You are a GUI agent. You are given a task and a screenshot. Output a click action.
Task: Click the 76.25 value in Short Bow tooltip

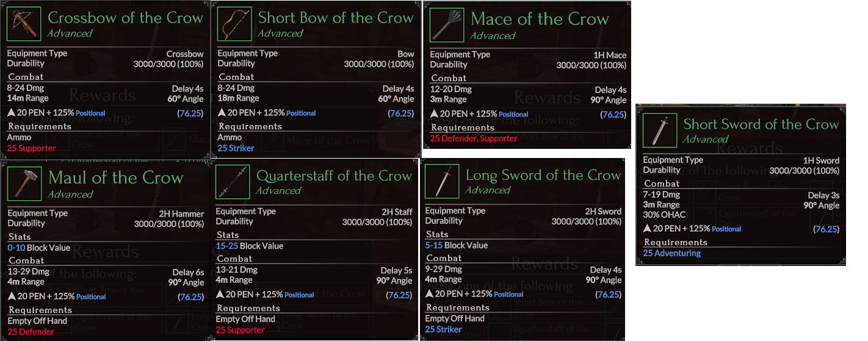tap(400, 113)
